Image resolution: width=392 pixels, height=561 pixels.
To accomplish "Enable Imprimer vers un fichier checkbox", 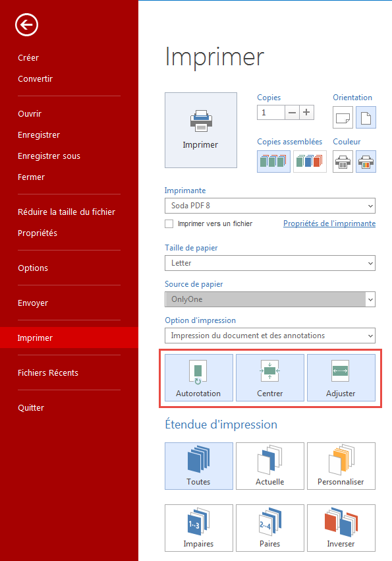I will tap(169, 223).
